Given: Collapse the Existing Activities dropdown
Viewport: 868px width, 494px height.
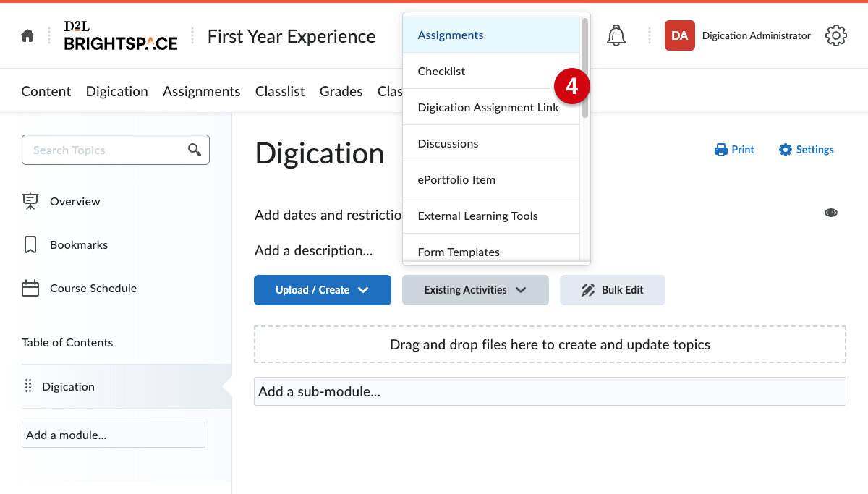Looking at the screenshot, I should click(x=475, y=290).
